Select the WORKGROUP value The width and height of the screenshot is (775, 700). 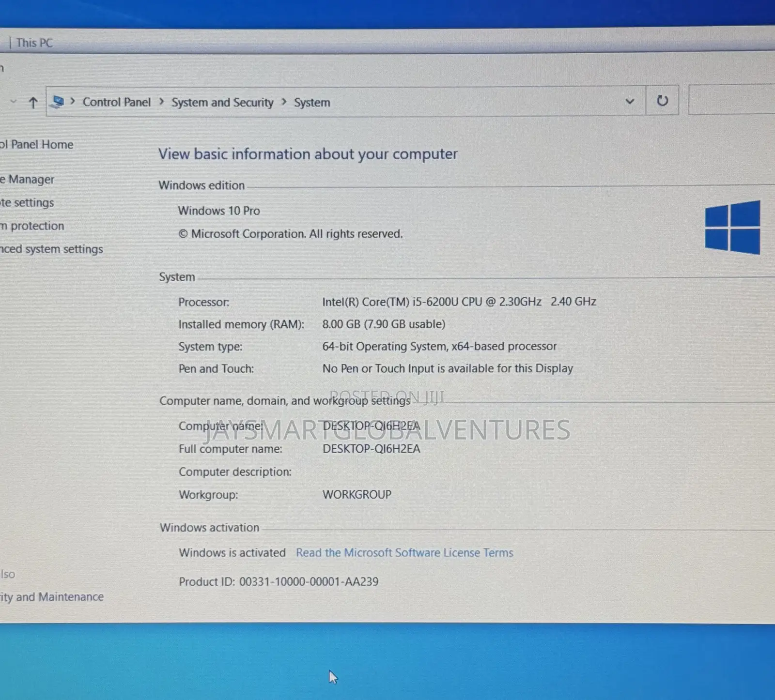click(x=357, y=495)
